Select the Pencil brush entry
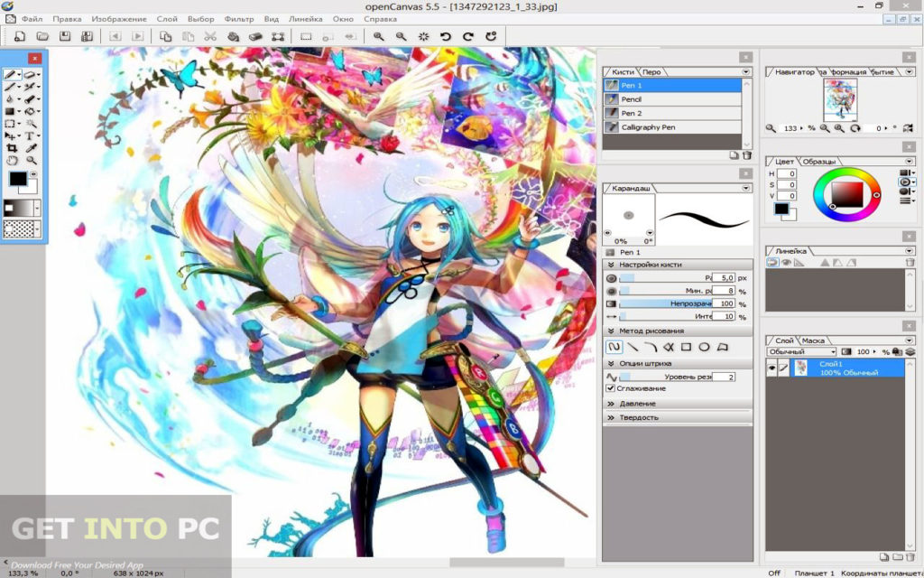The image size is (924, 578). [672, 99]
